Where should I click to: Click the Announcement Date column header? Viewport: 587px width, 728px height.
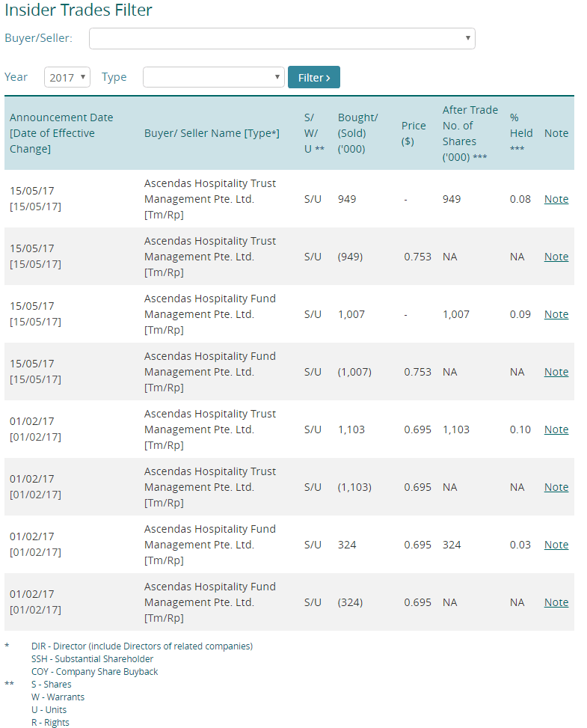[61, 133]
